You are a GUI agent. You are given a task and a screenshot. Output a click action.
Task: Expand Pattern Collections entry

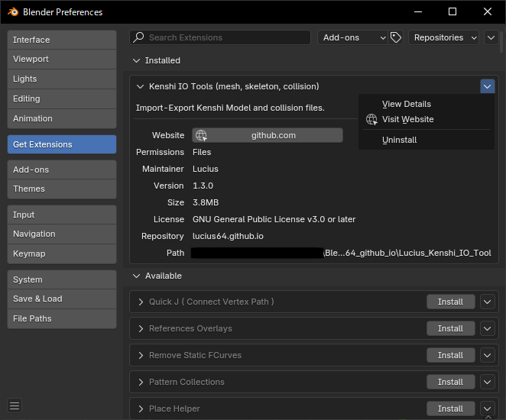click(141, 382)
